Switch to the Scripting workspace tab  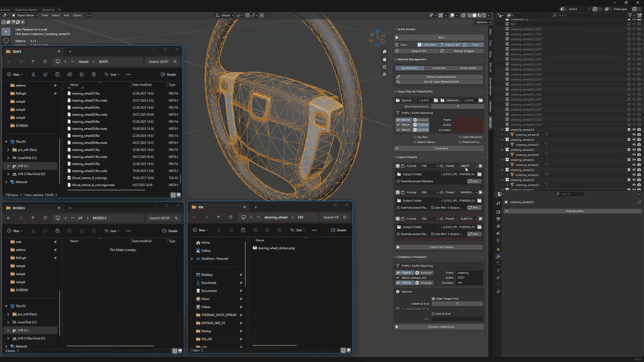click(48, 10)
